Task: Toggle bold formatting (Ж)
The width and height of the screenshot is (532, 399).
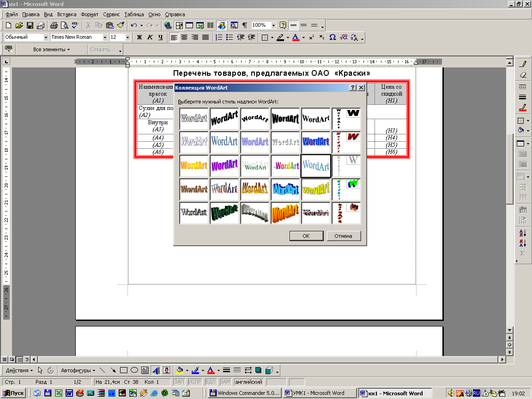Action: (139, 37)
